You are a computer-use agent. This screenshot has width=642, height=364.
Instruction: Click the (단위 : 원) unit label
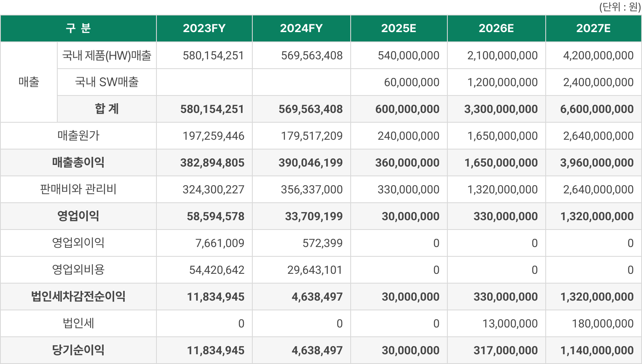[x=619, y=7]
